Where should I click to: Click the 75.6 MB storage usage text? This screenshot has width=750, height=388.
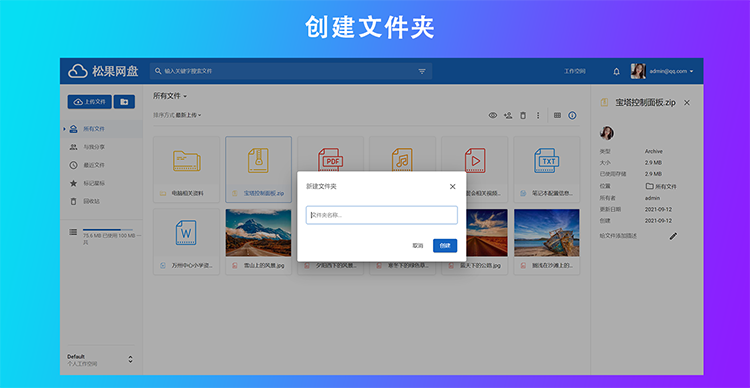pyautogui.click(x=112, y=239)
